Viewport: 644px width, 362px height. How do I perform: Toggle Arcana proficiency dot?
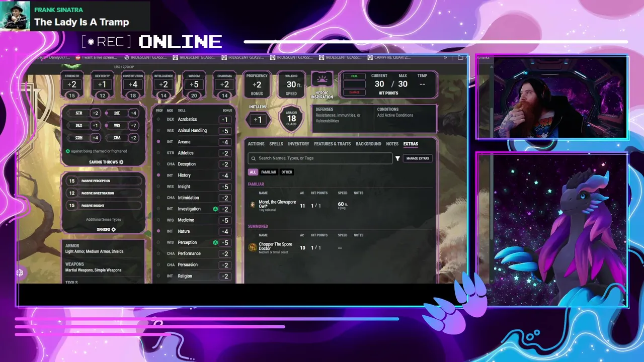(158, 142)
